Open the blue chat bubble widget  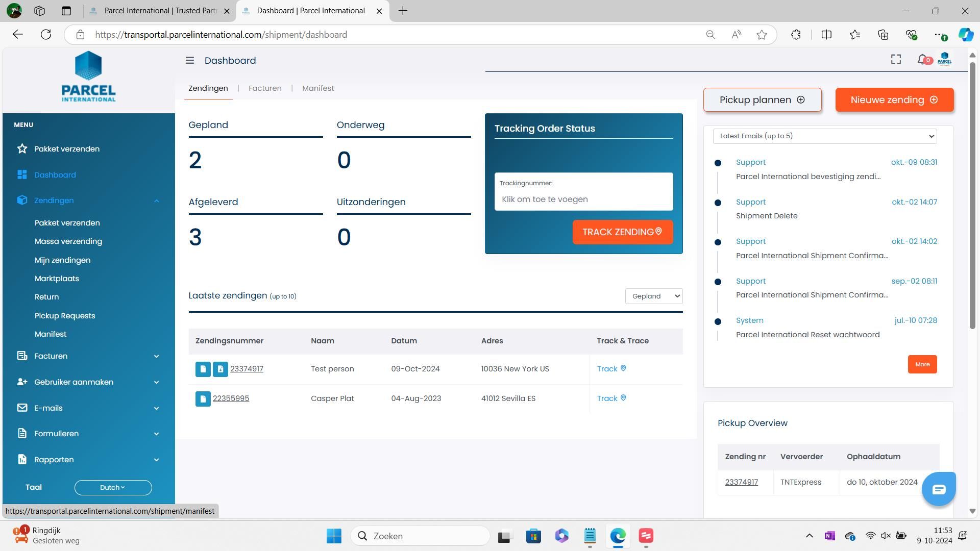coord(938,490)
